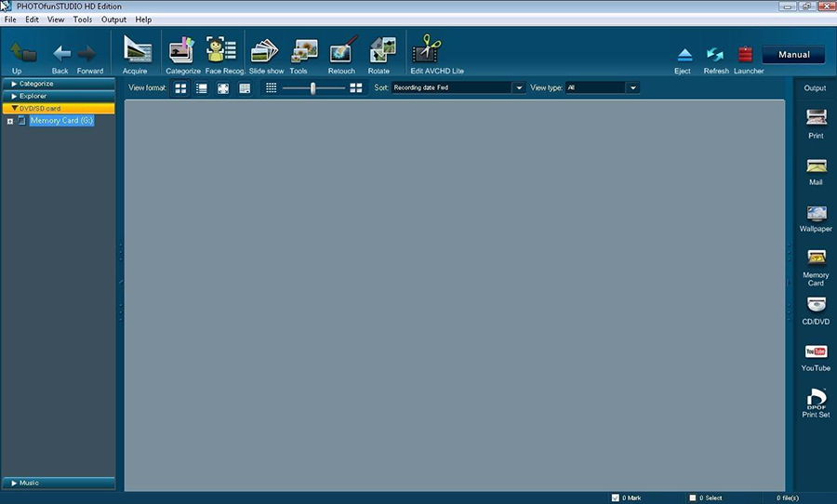Switch to calendar view format
Image resolution: width=837 pixels, height=504 pixels.
click(245, 88)
